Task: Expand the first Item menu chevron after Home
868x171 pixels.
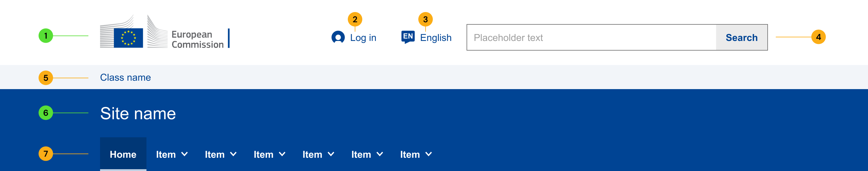Action: (x=184, y=154)
